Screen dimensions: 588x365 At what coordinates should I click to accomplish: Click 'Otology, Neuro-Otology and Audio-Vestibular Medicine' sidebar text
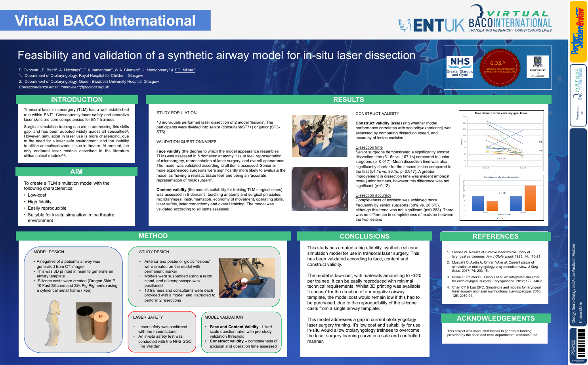pos(573,283)
